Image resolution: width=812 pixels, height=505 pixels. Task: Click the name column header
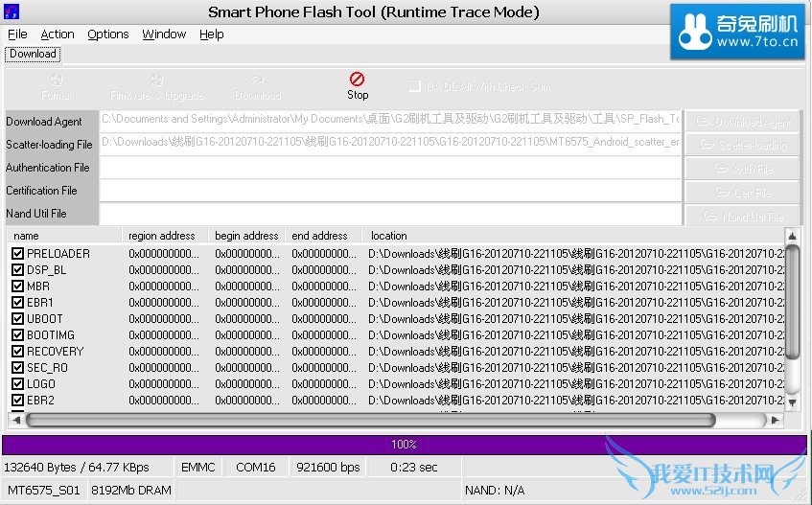(65, 236)
